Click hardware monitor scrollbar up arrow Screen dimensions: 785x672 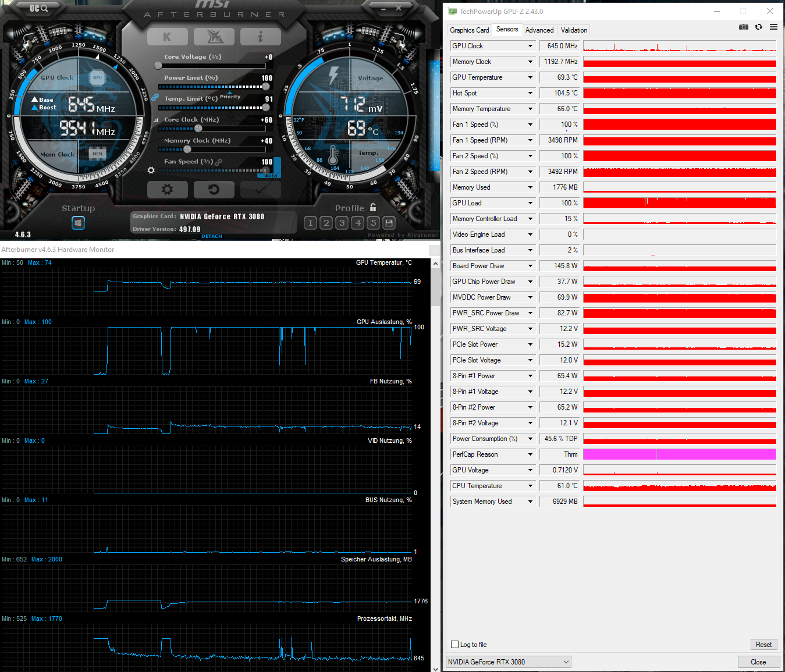[x=435, y=264]
